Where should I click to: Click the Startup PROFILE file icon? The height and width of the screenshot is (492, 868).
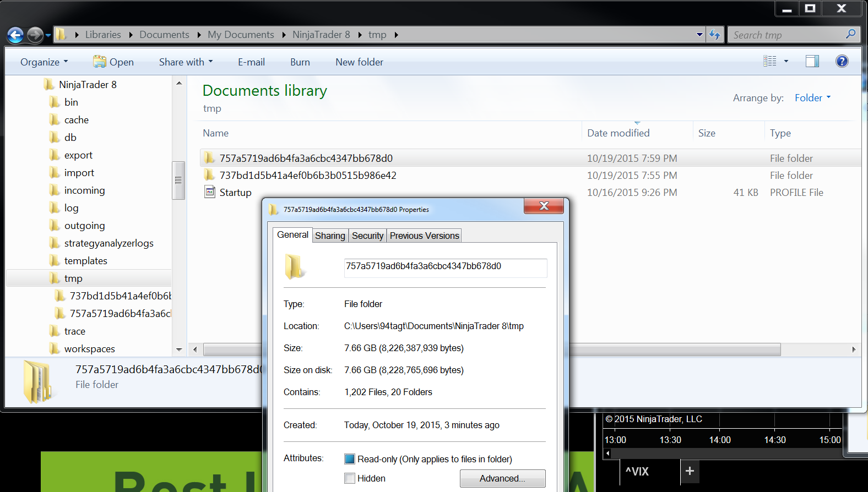(x=210, y=192)
